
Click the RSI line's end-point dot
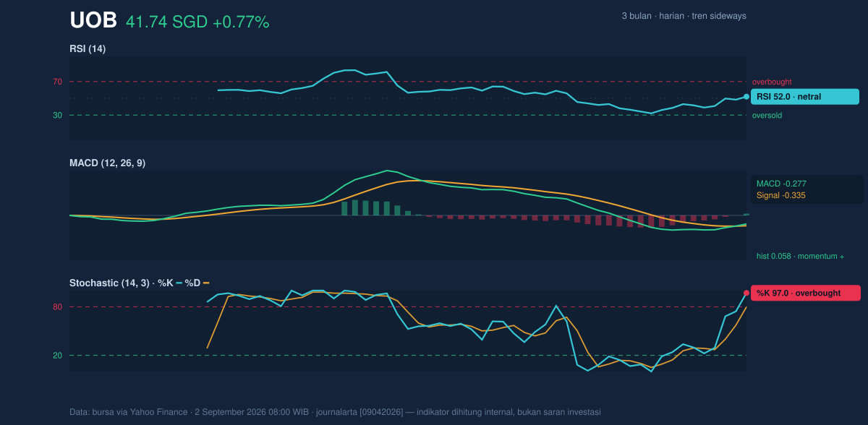point(746,97)
